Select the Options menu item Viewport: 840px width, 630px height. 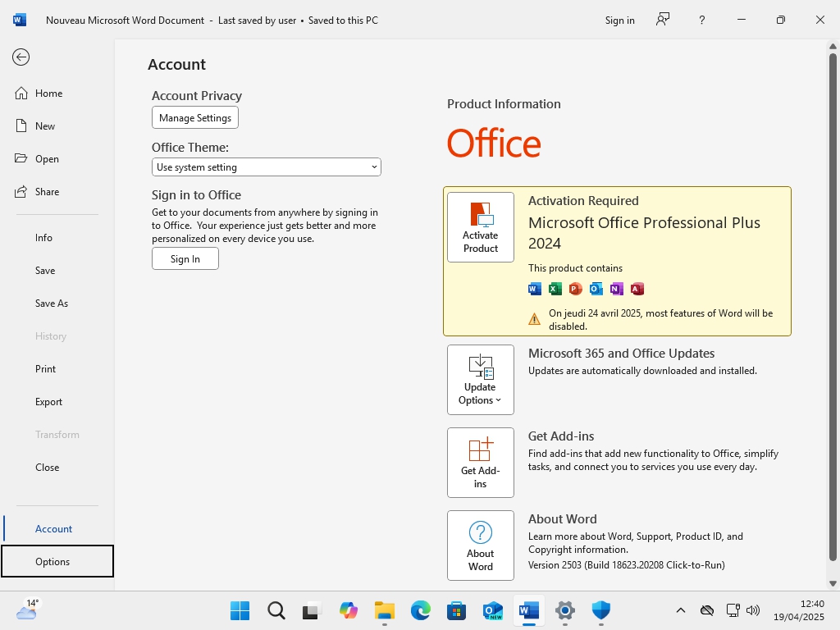(52, 562)
